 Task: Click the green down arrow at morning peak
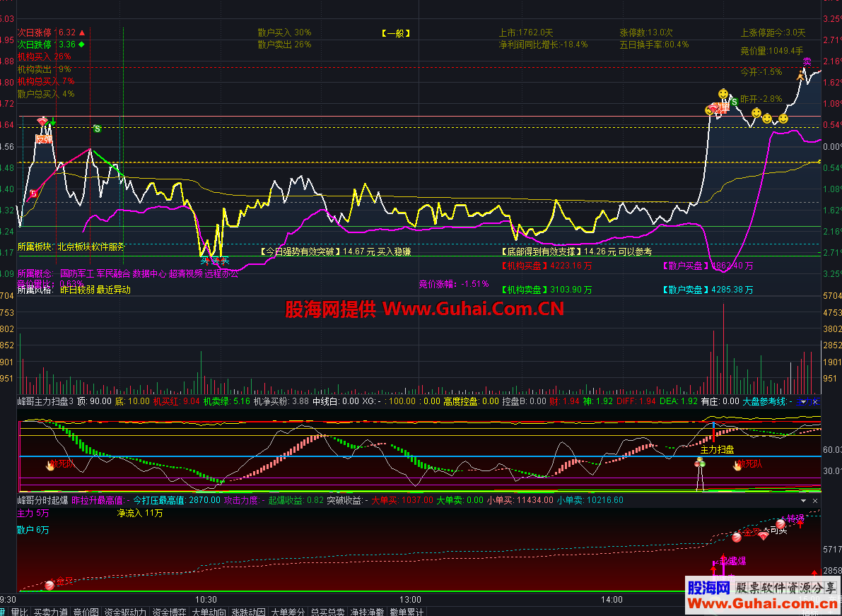click(x=52, y=122)
